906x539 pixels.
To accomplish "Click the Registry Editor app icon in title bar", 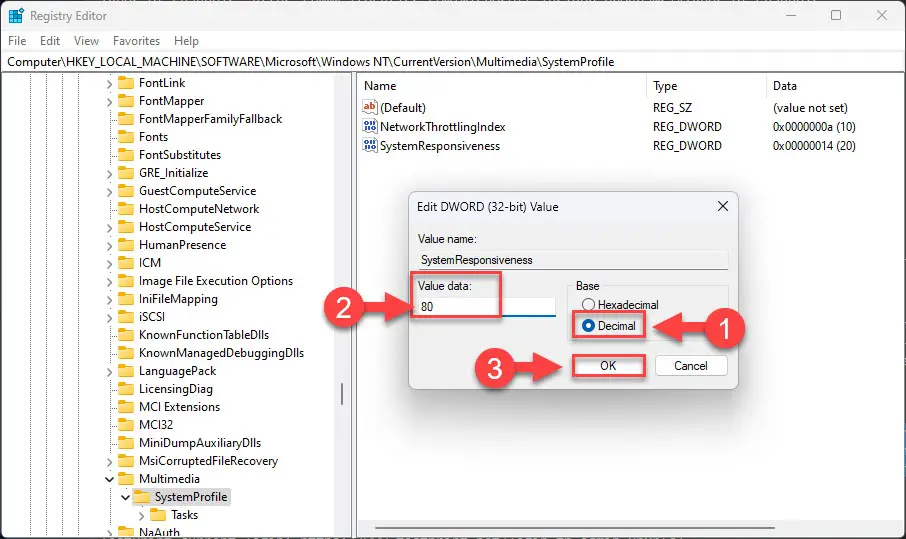I will pyautogui.click(x=16, y=16).
